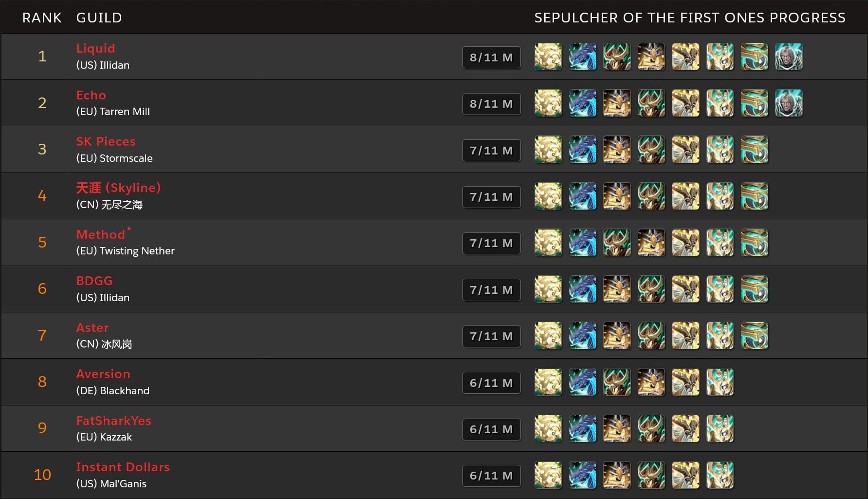Open the Instant Dollars guild link
The width and height of the screenshot is (868, 499).
(x=123, y=467)
